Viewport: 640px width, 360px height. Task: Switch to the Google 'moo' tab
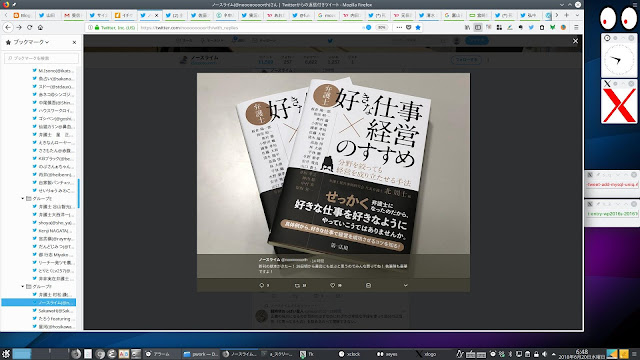point(327,15)
